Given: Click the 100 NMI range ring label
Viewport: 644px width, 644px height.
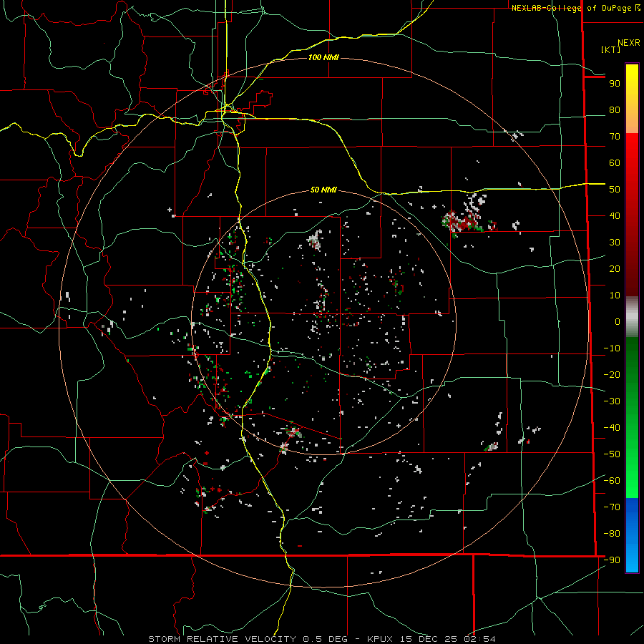Looking at the screenshot, I should (323, 57).
